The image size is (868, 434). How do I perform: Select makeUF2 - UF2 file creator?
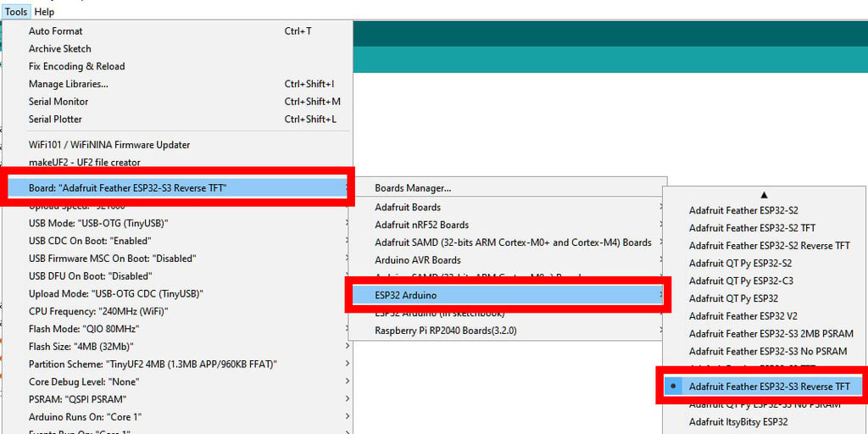177,163
